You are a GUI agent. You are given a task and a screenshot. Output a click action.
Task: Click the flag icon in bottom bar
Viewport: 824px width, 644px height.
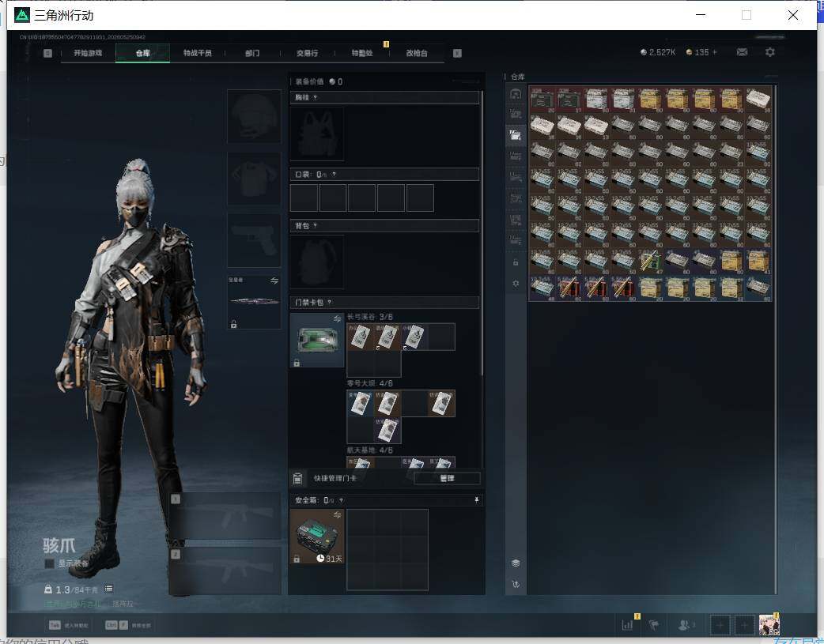click(654, 625)
